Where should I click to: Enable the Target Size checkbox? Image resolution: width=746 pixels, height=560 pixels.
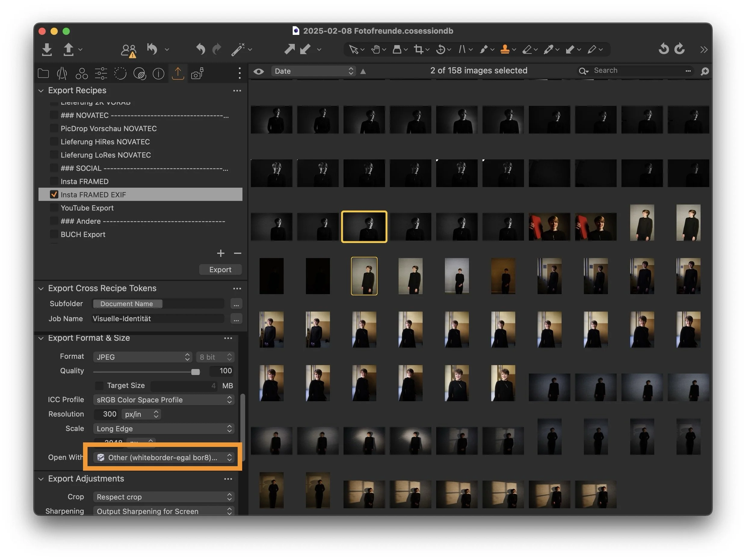[x=99, y=385]
